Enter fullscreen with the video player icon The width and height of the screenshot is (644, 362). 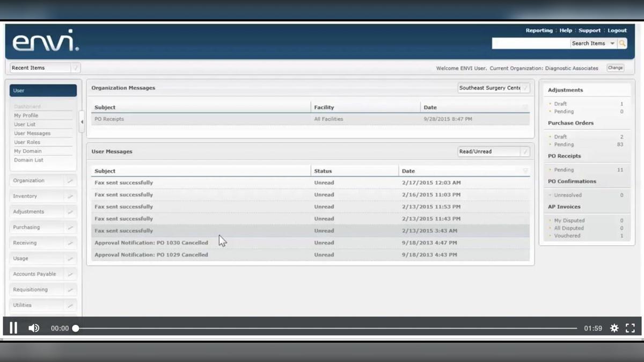point(631,328)
